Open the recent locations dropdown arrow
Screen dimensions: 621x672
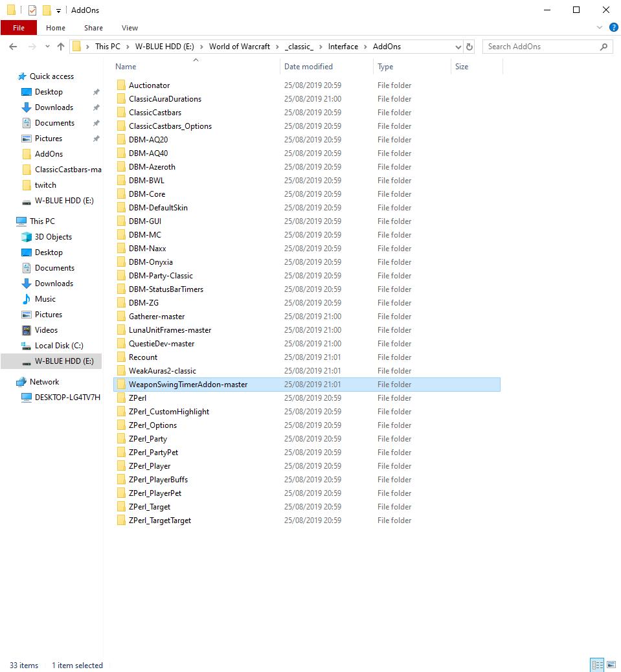[x=47, y=47]
